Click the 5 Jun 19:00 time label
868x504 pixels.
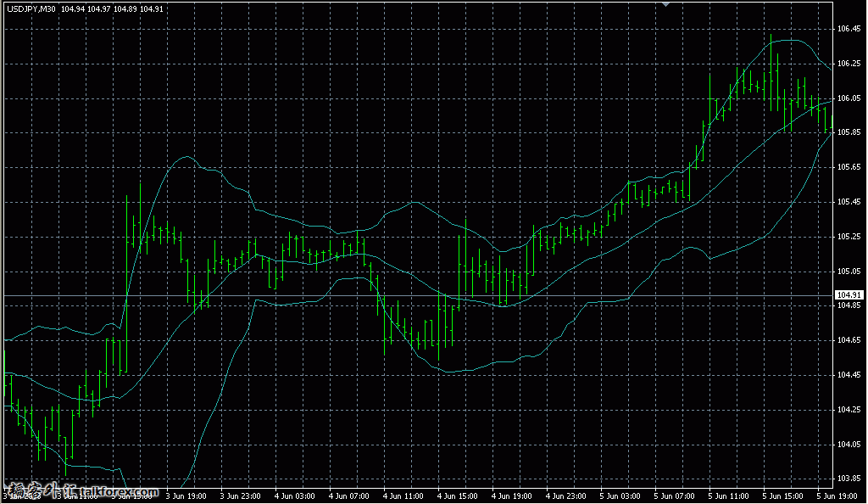tap(834, 496)
